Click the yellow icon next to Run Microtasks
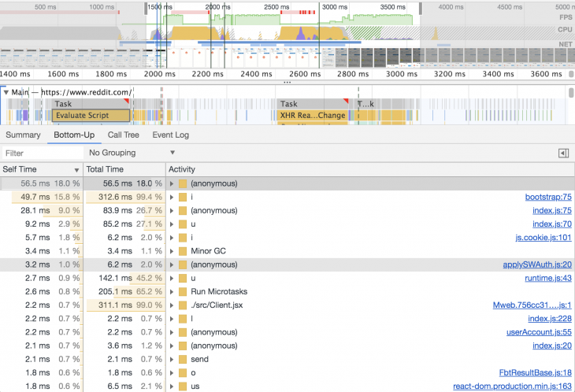The image size is (575, 392). [x=183, y=292]
